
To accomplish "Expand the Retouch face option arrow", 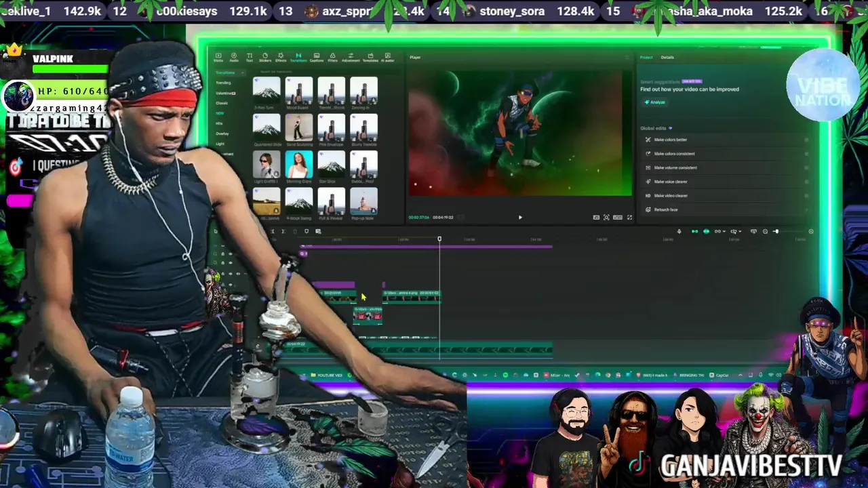I will [x=806, y=209].
